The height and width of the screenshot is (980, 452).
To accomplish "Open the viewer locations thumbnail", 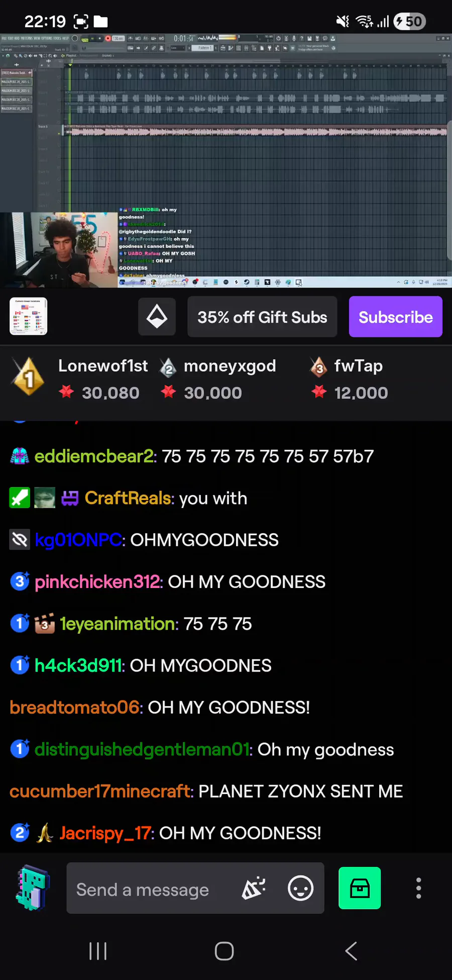I will click(x=29, y=316).
